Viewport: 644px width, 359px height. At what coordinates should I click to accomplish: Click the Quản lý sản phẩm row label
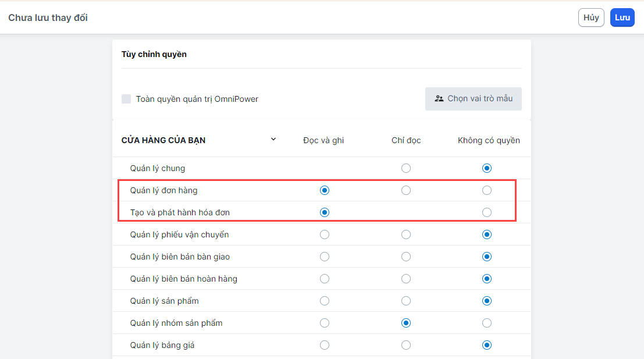(x=164, y=301)
